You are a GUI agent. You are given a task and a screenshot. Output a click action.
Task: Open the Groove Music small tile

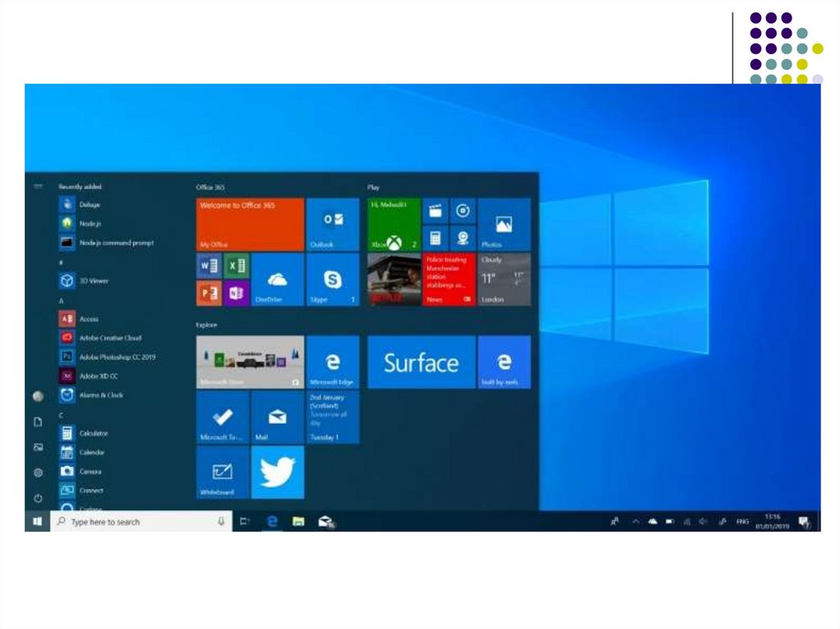pos(463,211)
